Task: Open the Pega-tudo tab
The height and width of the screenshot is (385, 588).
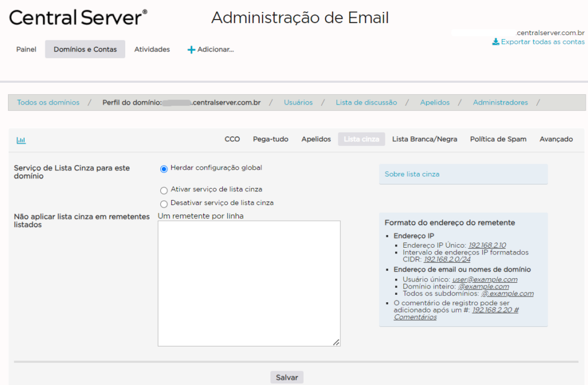Action: [x=270, y=139]
